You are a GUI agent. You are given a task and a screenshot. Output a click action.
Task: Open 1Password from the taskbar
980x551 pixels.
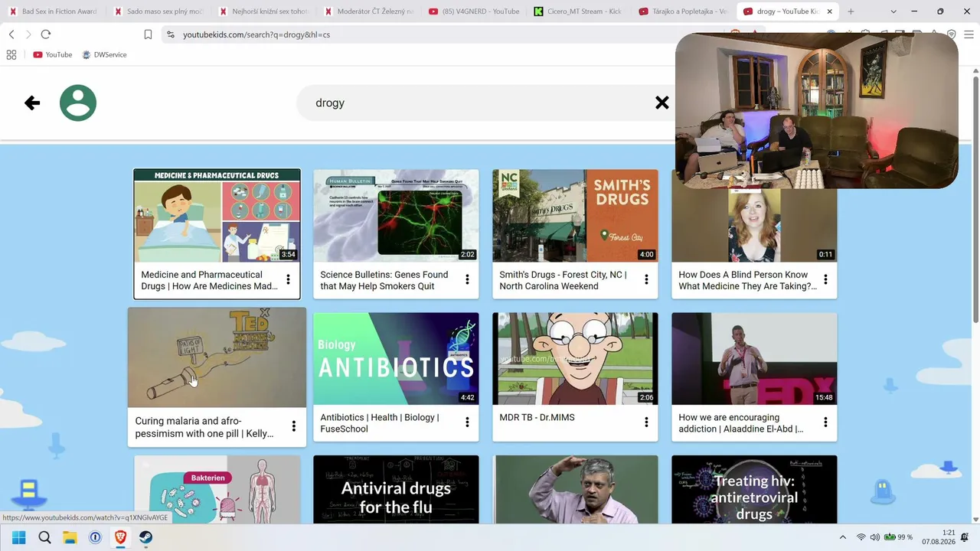(95, 537)
